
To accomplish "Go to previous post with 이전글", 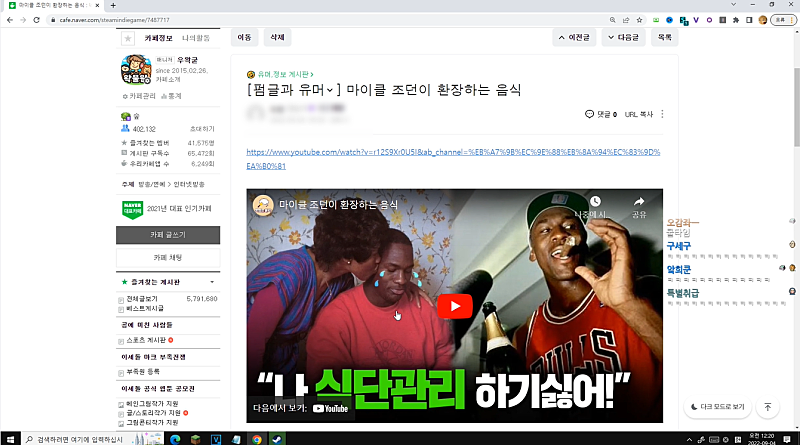I will coord(574,37).
